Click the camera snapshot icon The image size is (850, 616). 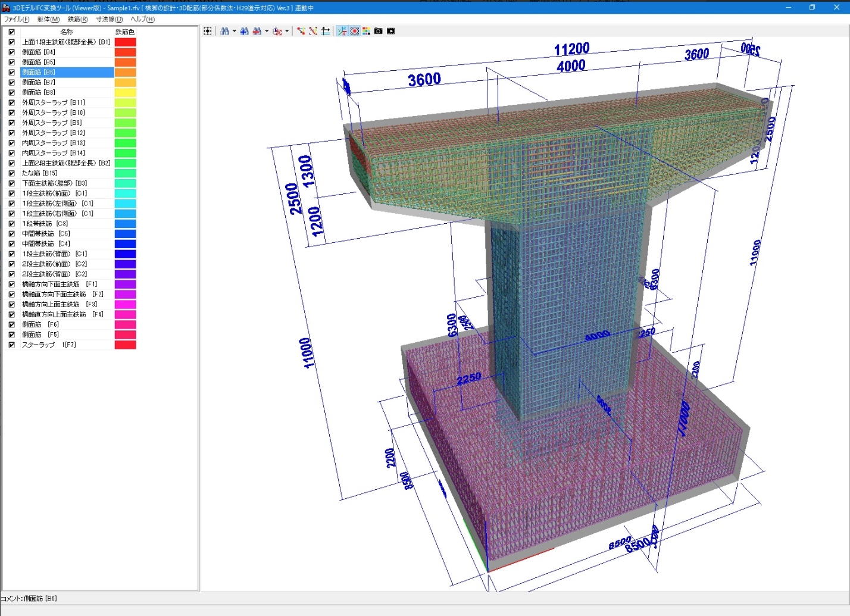pos(378,31)
